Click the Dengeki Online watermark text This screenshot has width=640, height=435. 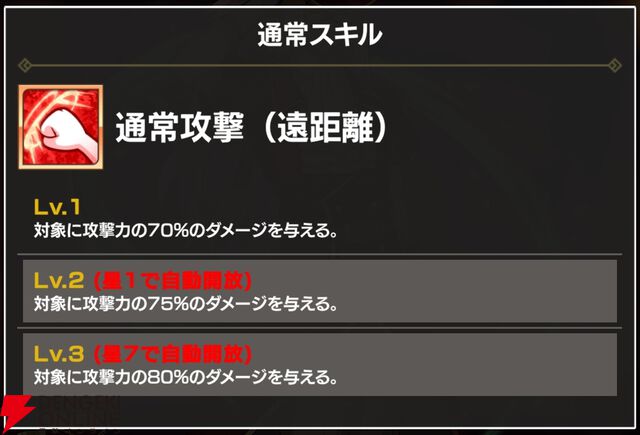coord(80,412)
